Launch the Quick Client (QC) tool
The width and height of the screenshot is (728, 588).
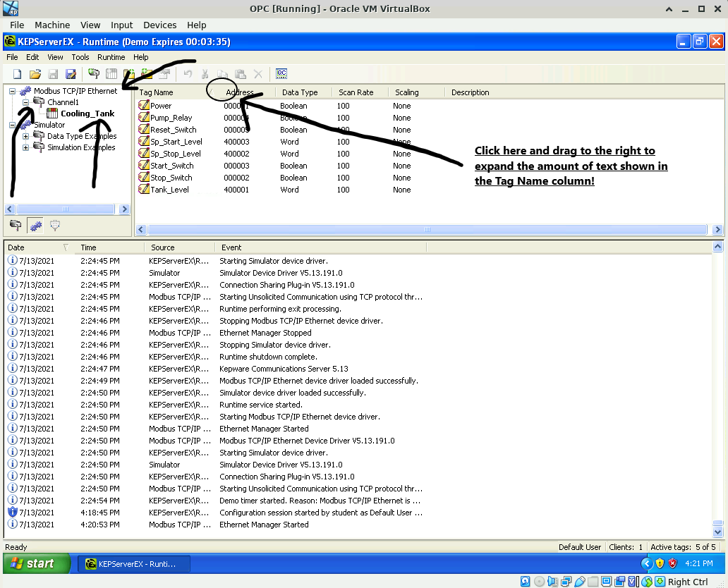(x=281, y=74)
